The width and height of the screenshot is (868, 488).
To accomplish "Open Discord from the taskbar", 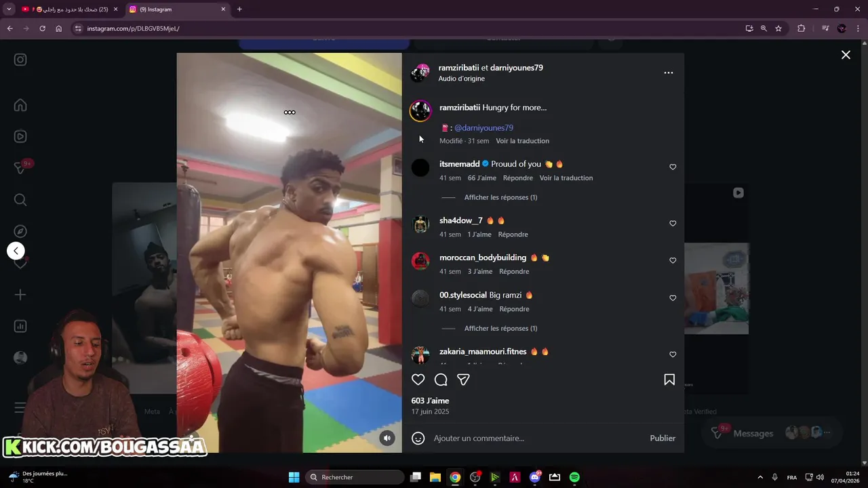I will (x=535, y=477).
